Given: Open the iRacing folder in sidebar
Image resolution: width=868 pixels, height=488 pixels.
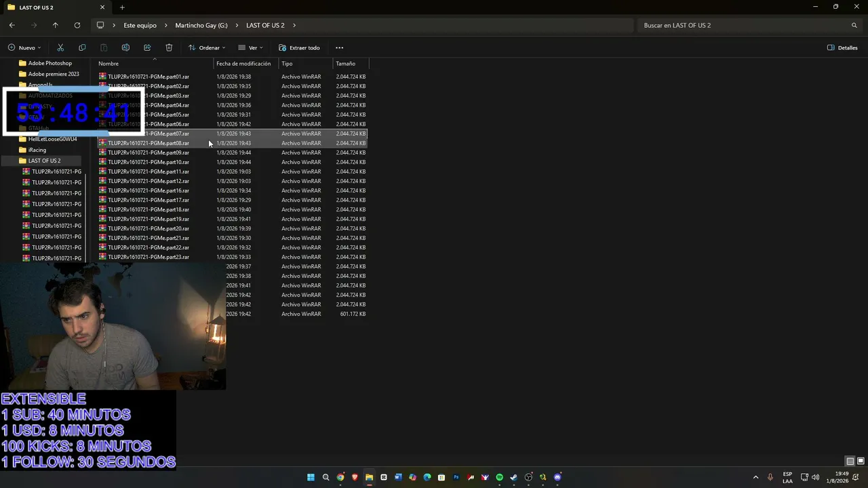Looking at the screenshot, I should tap(37, 150).
